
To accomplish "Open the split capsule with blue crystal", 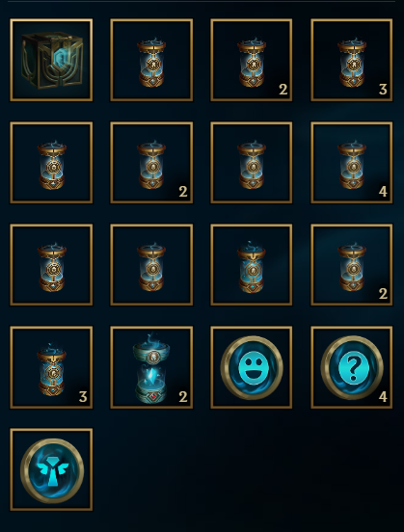I will pos(151,367).
